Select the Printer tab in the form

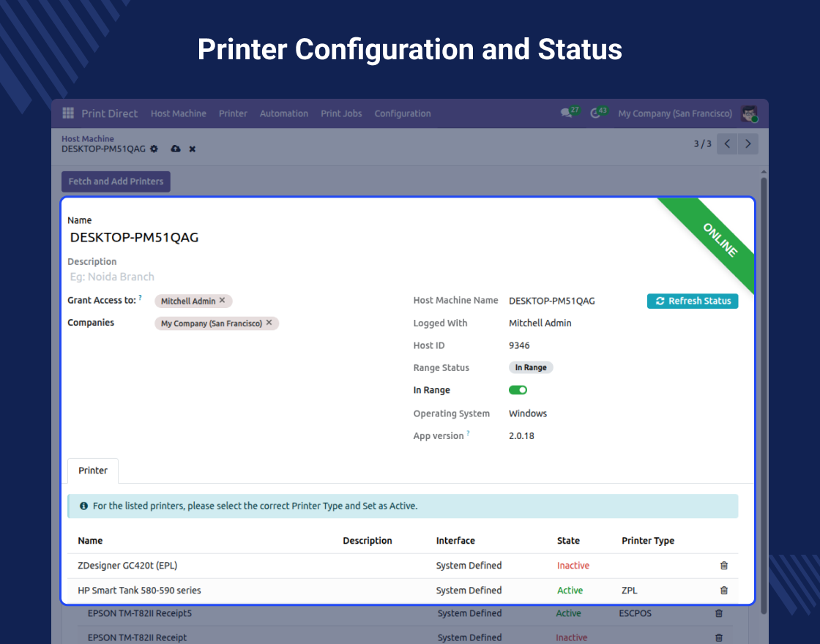pos(93,471)
